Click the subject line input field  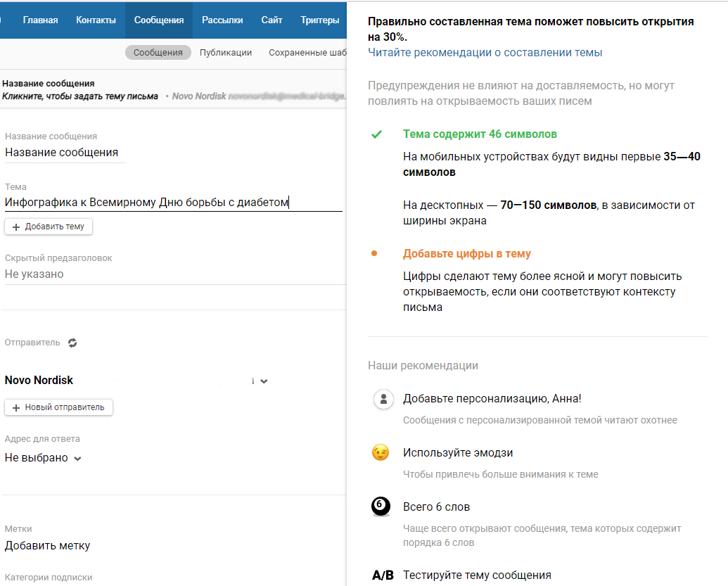click(x=172, y=203)
